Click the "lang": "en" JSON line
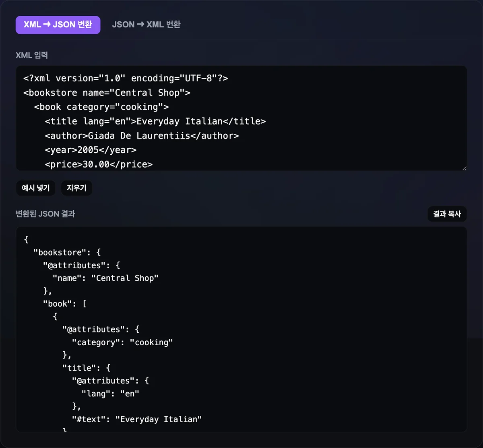Image resolution: width=483 pixels, height=448 pixels. point(110,394)
